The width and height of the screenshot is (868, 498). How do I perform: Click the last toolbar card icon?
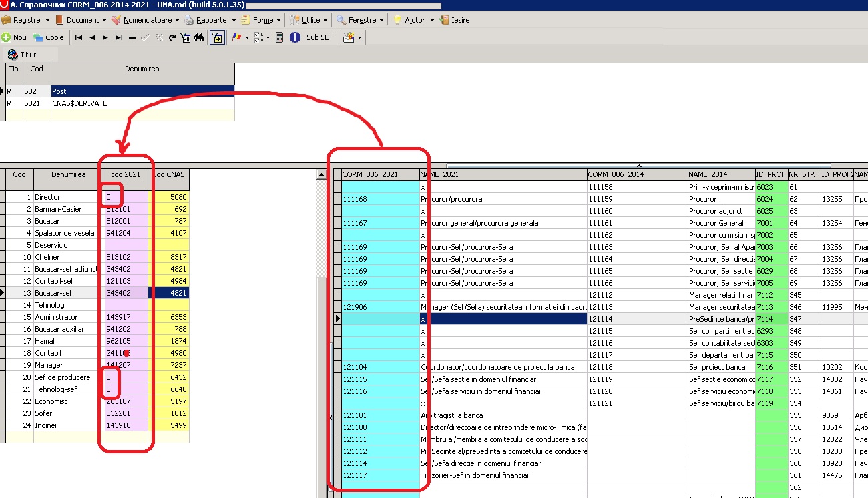point(349,37)
